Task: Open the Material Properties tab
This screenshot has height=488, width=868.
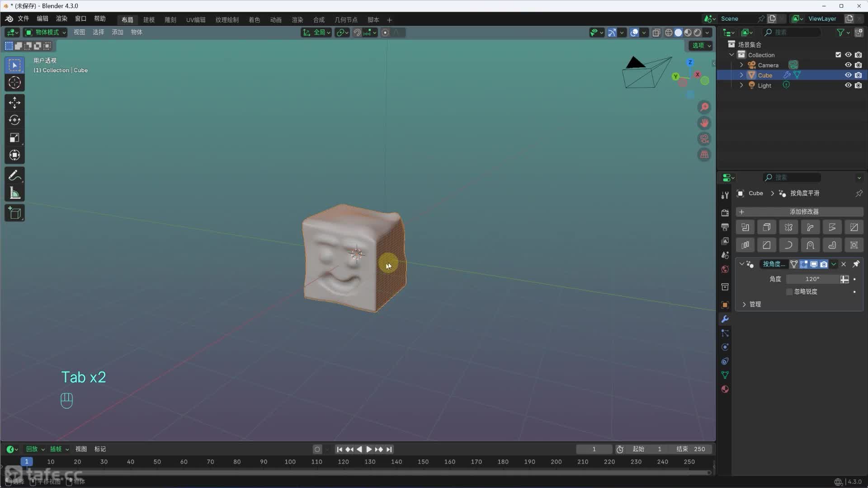Action: (x=725, y=389)
